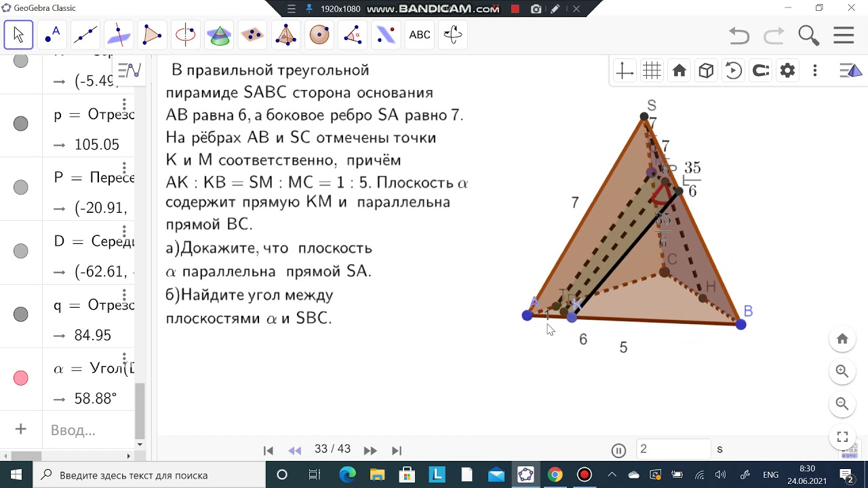
Task: Edit the playback delay seconds field
Action: pyautogui.click(x=673, y=449)
